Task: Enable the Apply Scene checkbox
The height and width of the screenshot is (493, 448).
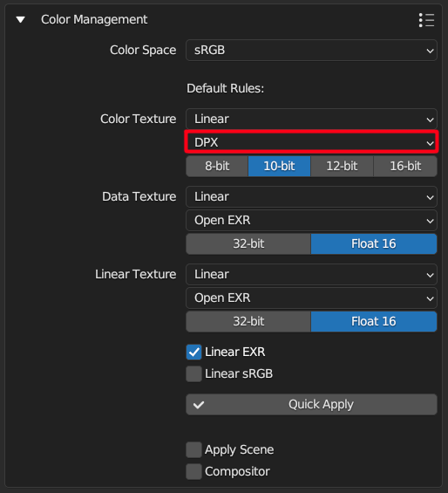Action: click(193, 450)
